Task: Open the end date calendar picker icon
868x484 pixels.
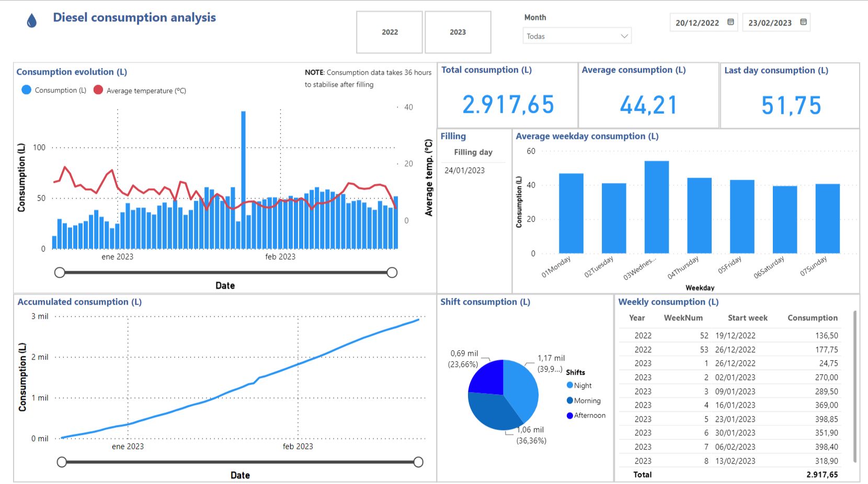Action: click(803, 22)
